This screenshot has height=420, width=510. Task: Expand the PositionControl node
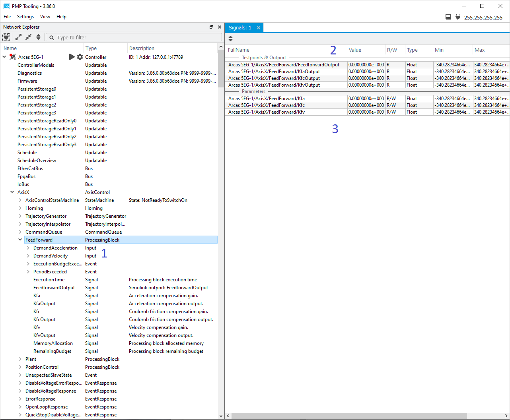[x=20, y=367]
